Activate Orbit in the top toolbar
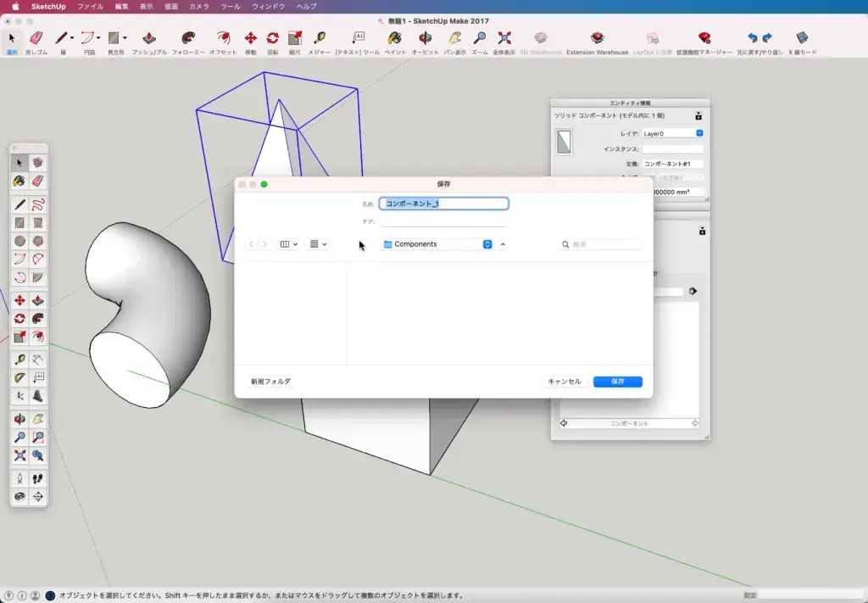Viewport: 868px width, 603px height. click(426, 37)
